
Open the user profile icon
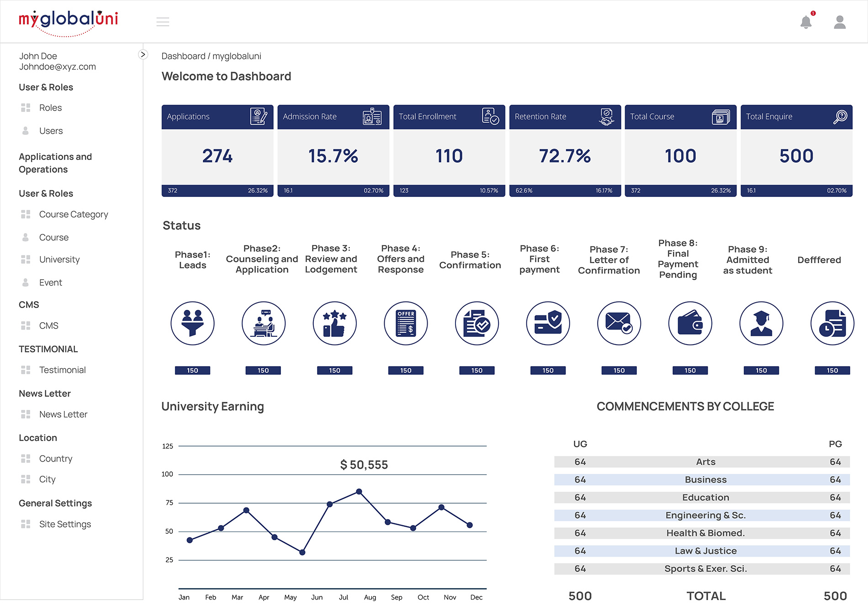pos(840,22)
